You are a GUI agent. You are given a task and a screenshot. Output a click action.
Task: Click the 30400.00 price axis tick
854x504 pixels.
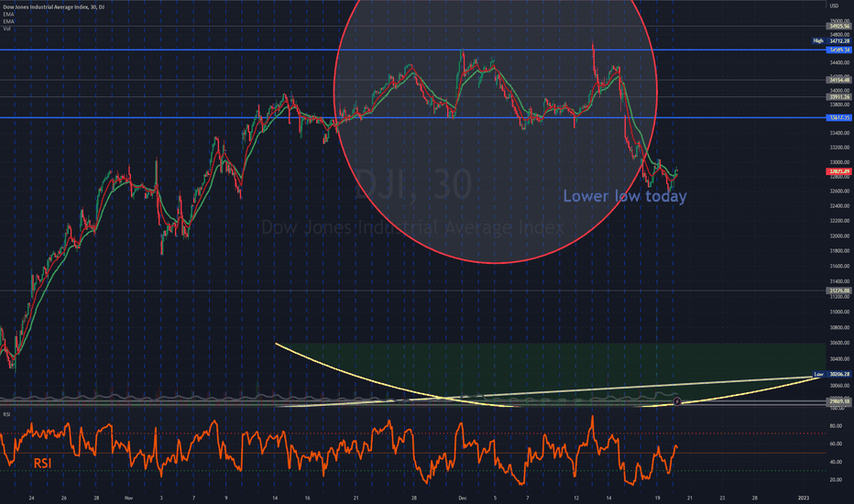point(839,358)
